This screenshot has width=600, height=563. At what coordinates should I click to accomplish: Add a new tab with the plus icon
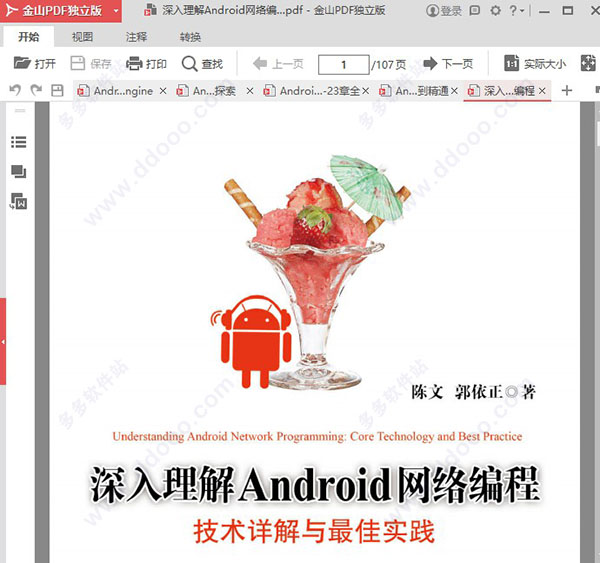coord(567,91)
